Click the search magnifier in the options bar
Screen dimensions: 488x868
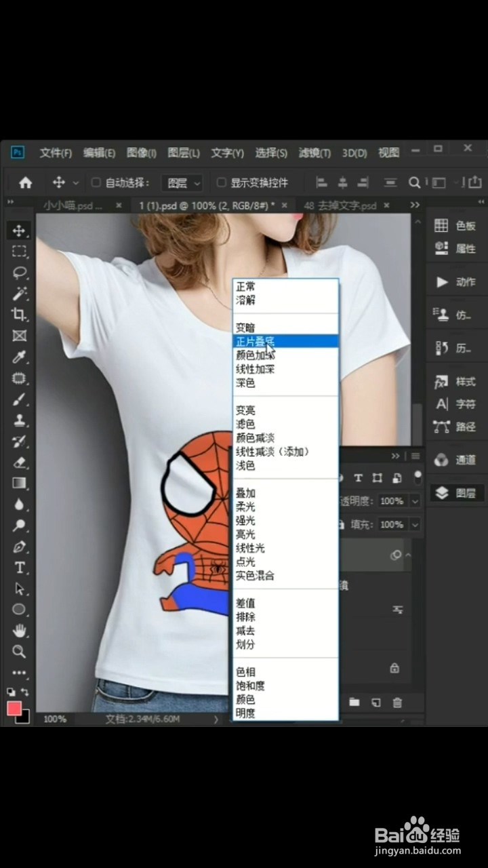coord(414,182)
